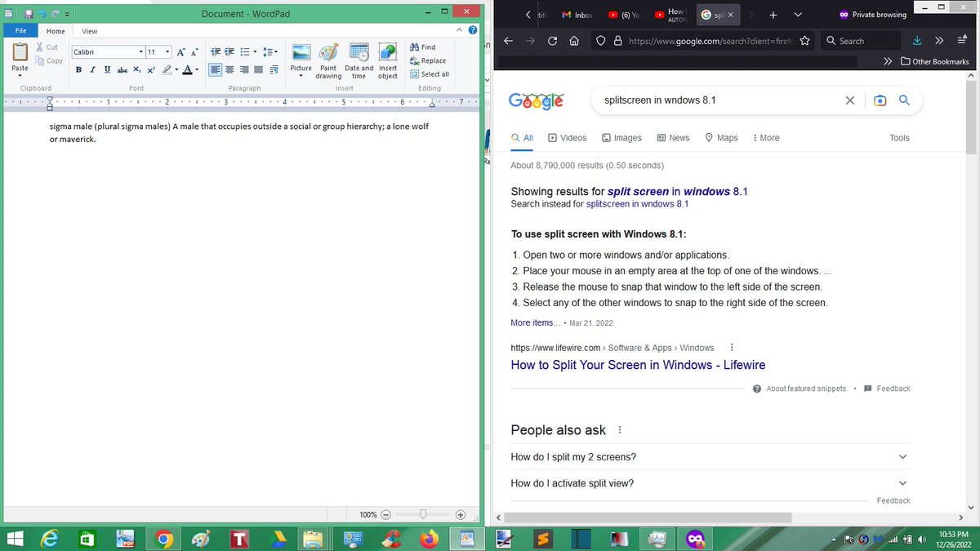Click Replace in the WordPad Editing group

point(428,60)
